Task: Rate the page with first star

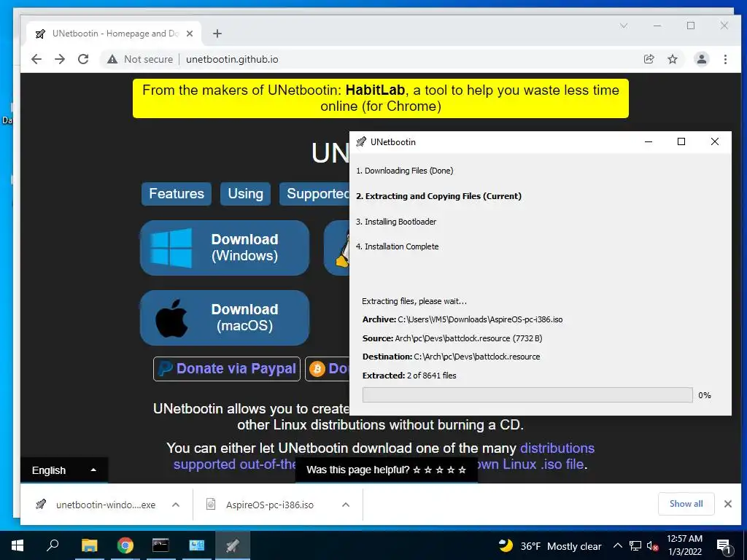Action: [417, 470]
